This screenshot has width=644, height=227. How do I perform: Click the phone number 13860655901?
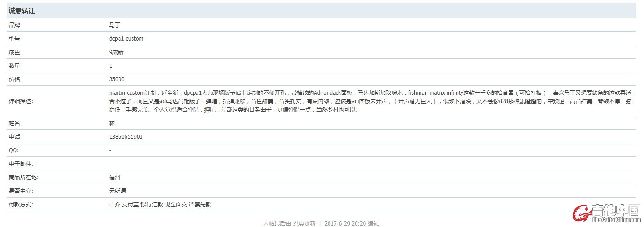(126, 137)
